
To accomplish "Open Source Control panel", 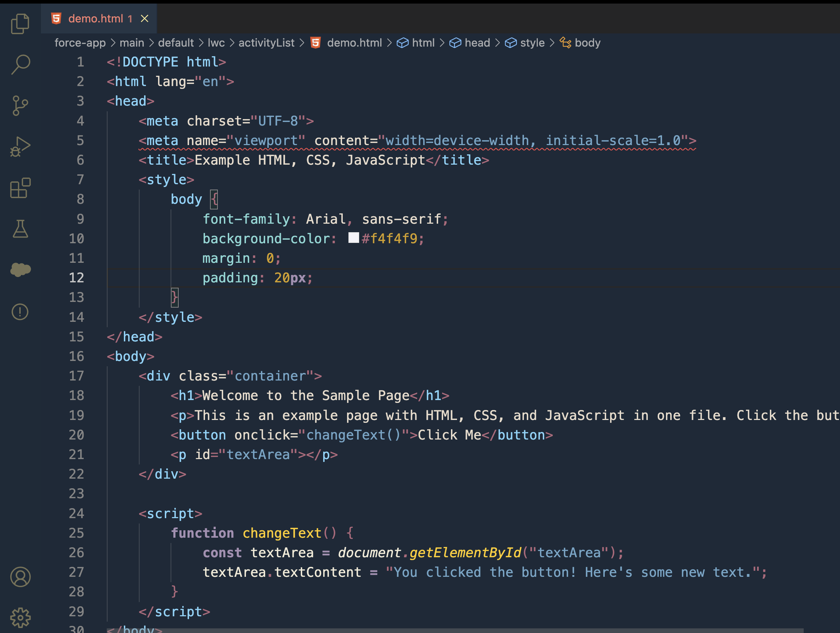I will [20, 106].
